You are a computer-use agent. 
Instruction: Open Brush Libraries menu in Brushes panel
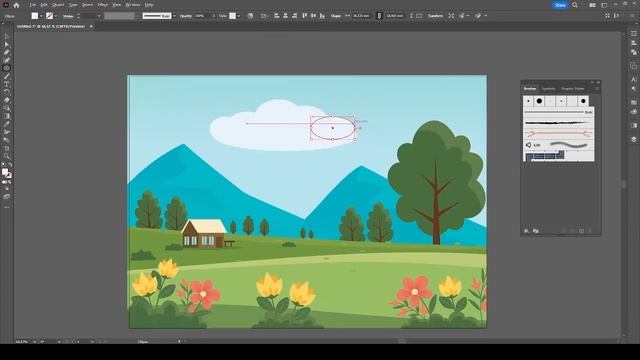(527, 231)
